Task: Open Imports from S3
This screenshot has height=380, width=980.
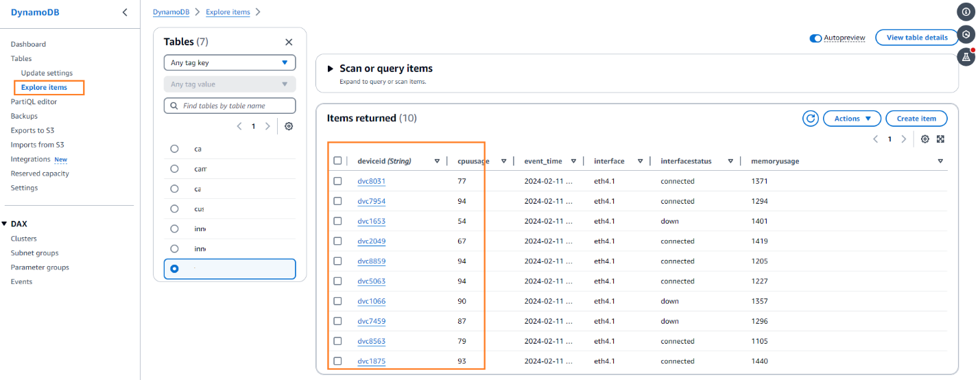Action: point(37,145)
